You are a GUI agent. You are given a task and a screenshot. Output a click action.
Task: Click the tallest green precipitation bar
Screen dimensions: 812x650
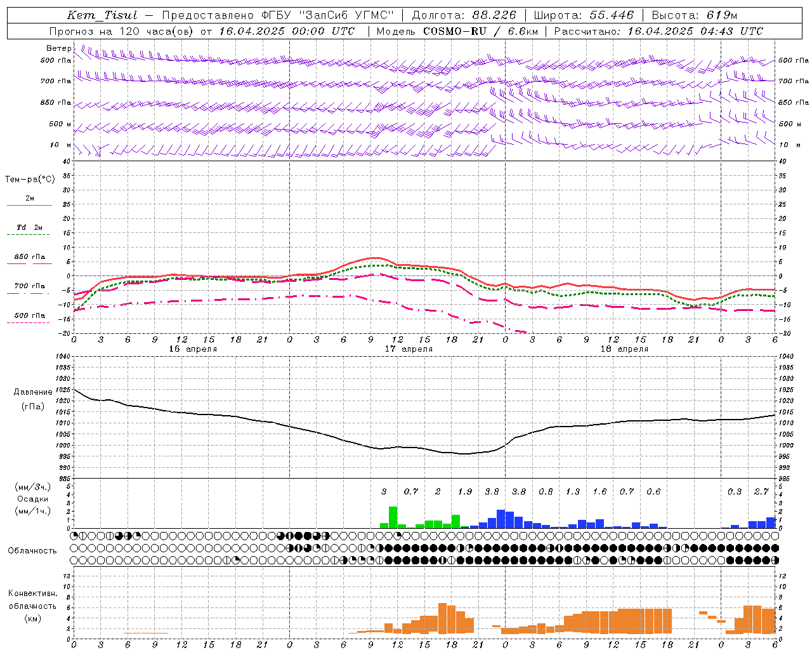coord(393,517)
